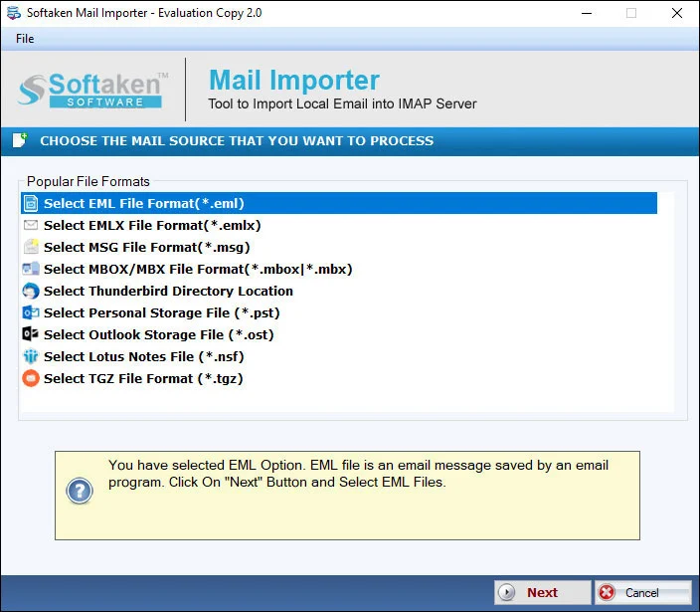This screenshot has height=612, width=700.
Task: Open the File menu
Action: coord(25,39)
